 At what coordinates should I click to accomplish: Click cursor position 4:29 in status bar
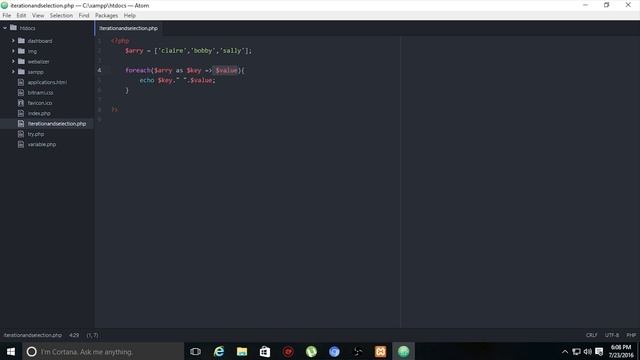[x=74, y=335]
